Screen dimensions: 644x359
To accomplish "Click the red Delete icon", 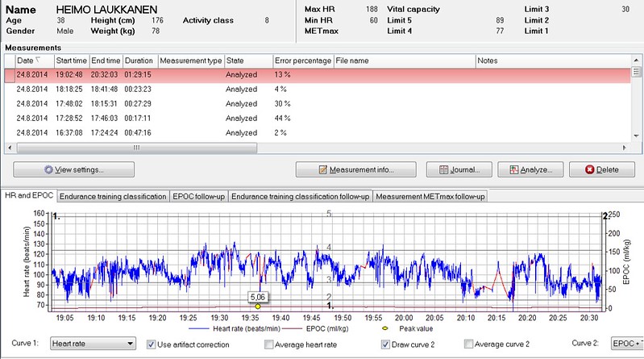I will 589,170.
